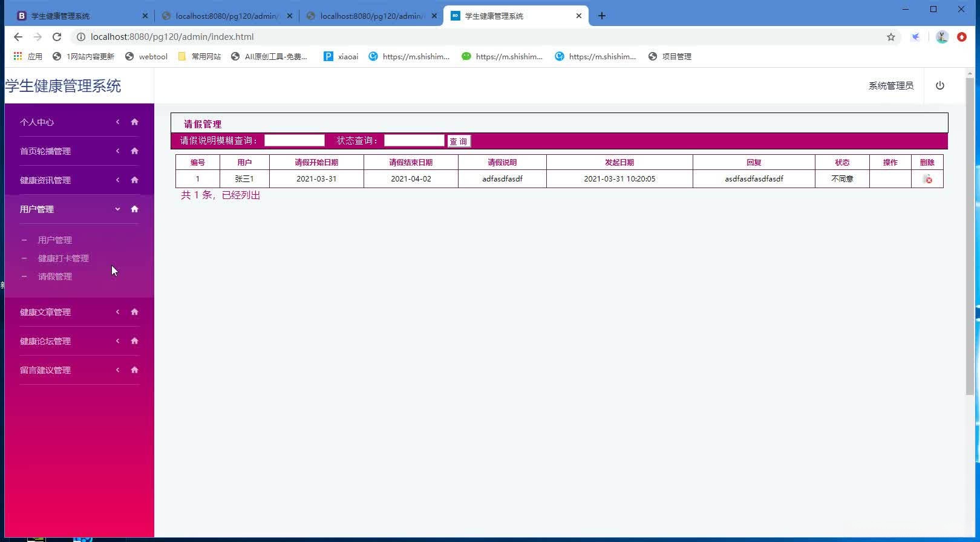This screenshot has height=542, width=980.
Task: Expand the 个人中心 menu chevron
Action: coord(118,122)
